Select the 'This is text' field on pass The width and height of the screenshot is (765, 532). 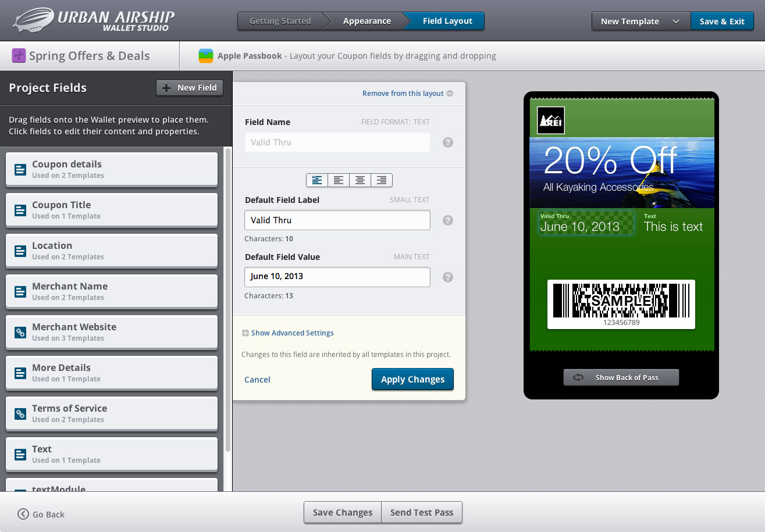pyautogui.click(x=674, y=223)
